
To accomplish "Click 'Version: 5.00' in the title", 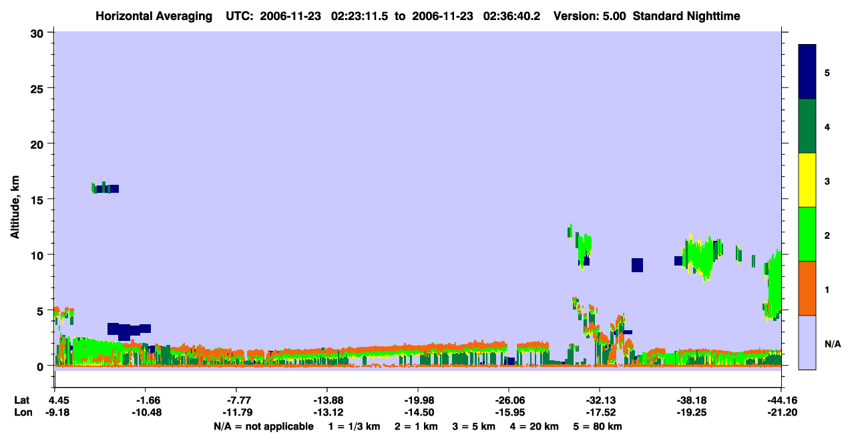I will [590, 16].
